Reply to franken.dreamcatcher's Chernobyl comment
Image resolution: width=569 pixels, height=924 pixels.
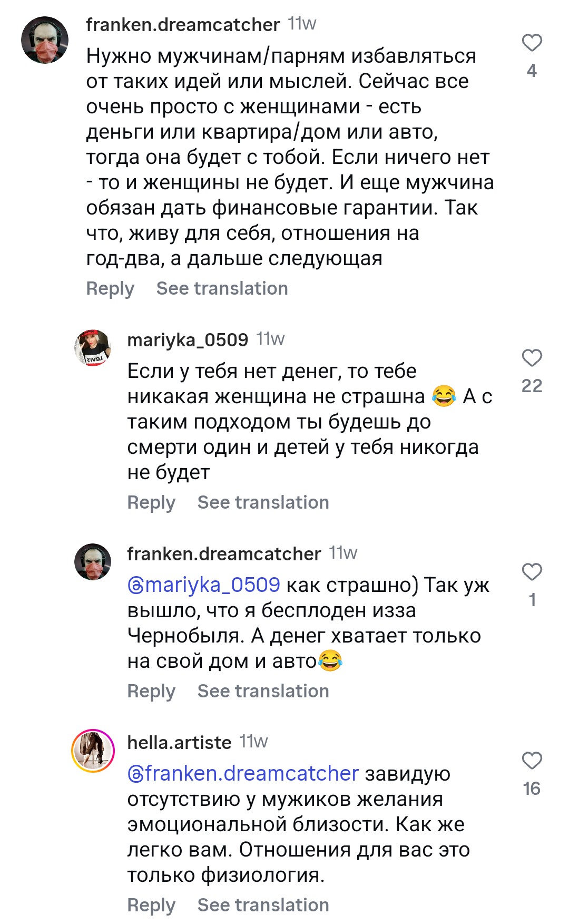point(151,691)
